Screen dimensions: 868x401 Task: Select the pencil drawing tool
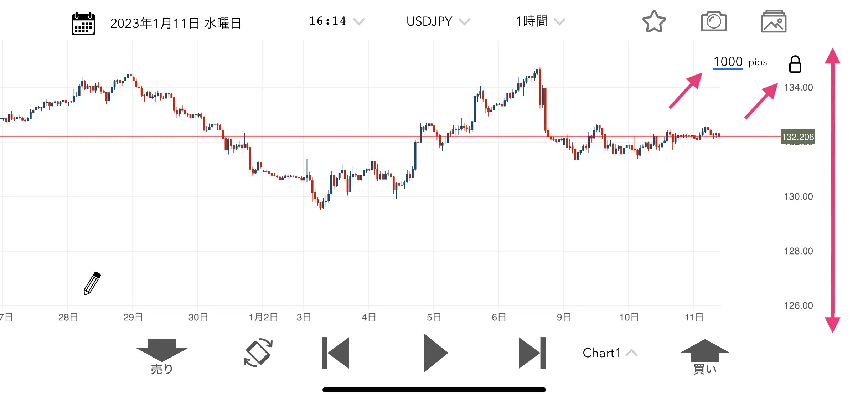pos(92,284)
